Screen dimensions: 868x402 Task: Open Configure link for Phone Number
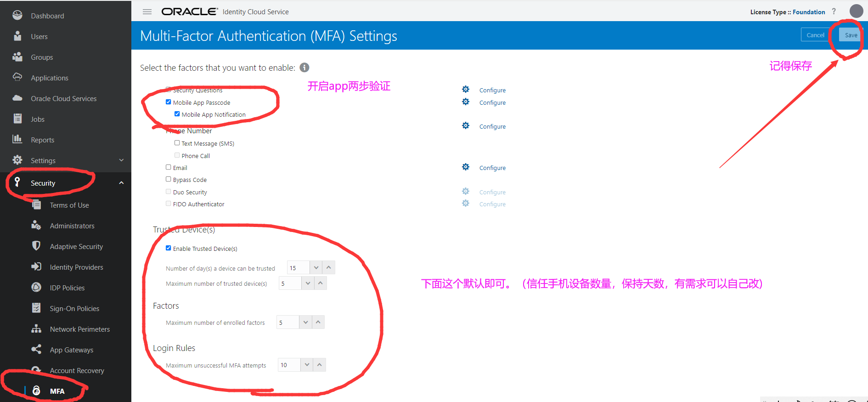coord(492,126)
